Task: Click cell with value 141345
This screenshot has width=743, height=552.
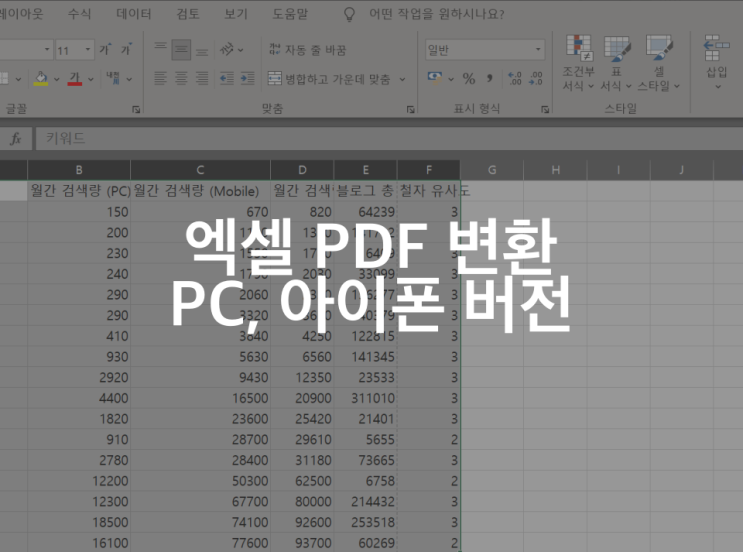Action: tap(365, 357)
